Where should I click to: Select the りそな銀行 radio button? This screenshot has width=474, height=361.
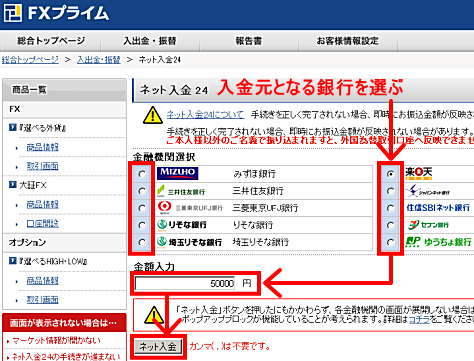tap(142, 225)
